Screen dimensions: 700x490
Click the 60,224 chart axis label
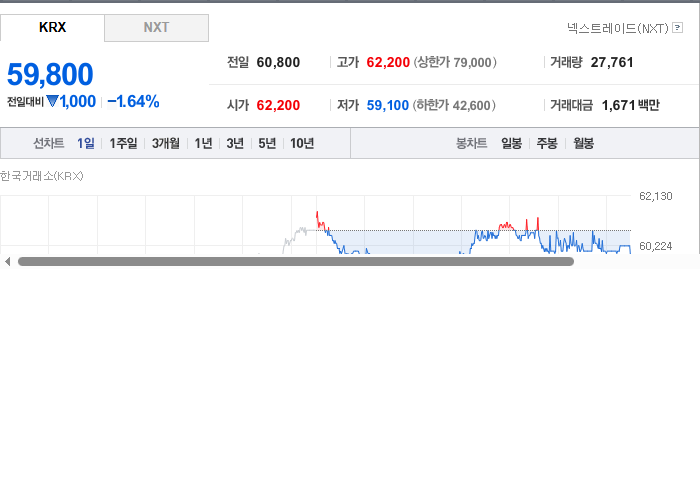coord(655,246)
